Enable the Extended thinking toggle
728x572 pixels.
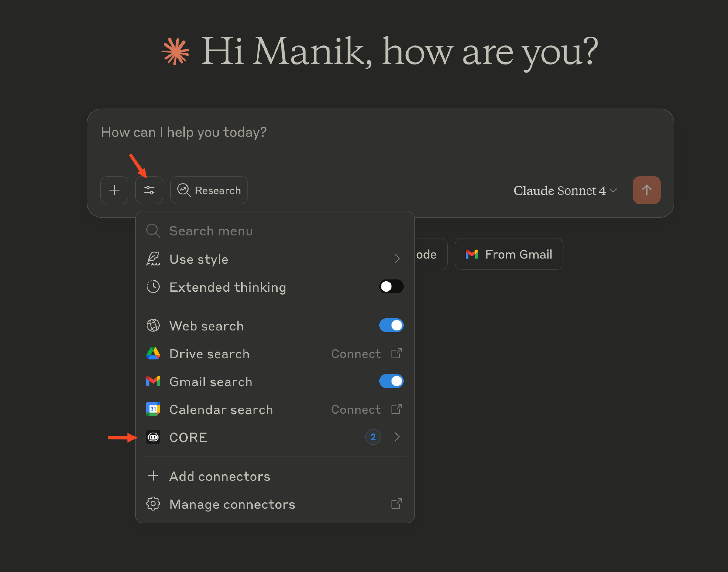coord(391,287)
